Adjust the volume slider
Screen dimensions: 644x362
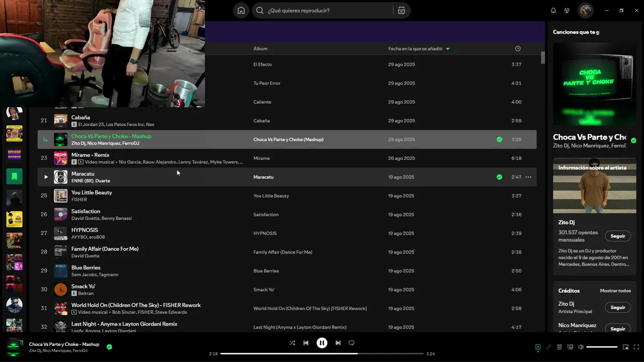tap(602, 347)
